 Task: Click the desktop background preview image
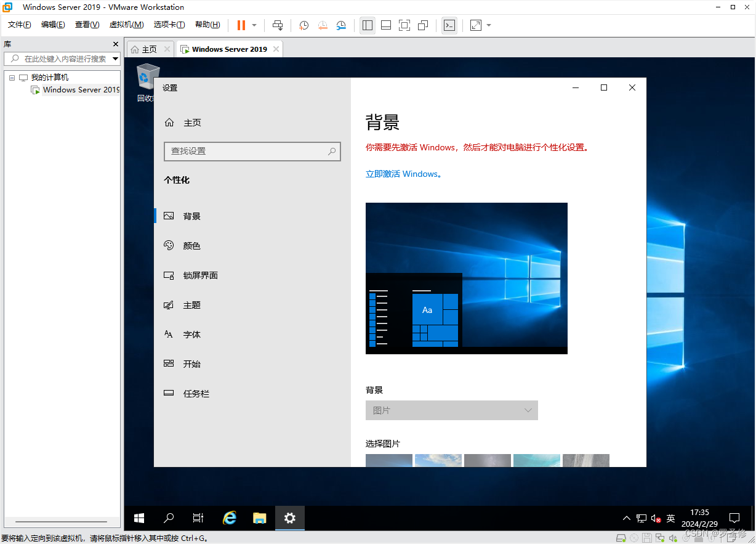pos(467,278)
